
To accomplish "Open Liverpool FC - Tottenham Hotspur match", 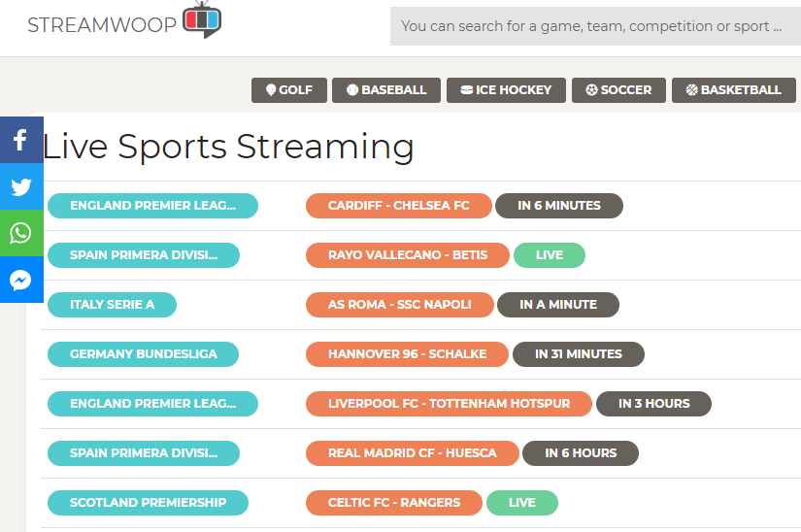I will click(449, 404).
